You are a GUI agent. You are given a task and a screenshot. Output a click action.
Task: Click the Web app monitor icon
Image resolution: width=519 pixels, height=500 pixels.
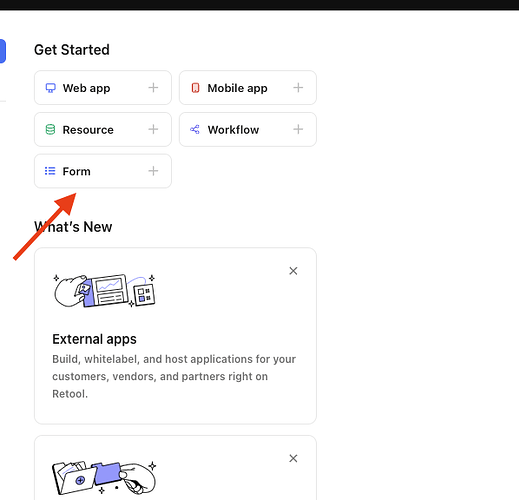tap(50, 88)
